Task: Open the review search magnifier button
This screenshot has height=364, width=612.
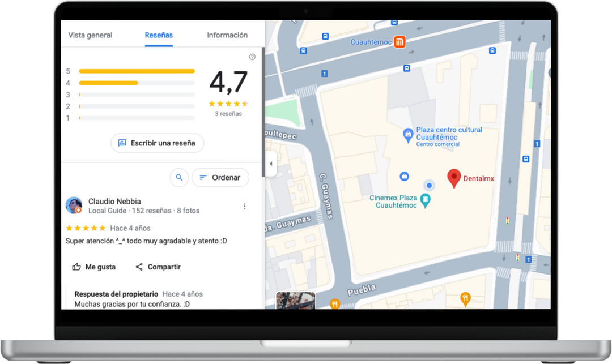Action: (x=179, y=178)
